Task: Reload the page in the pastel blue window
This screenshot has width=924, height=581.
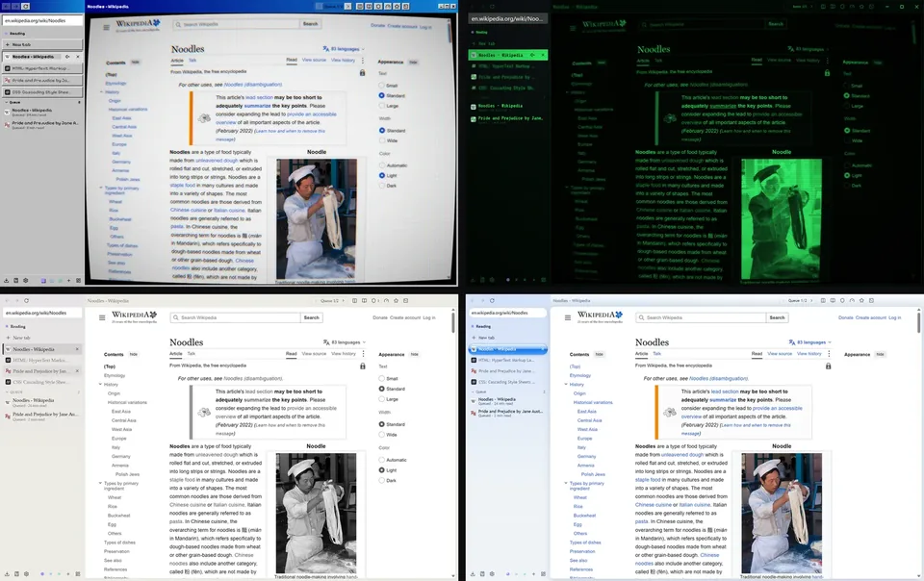Action: [x=492, y=300]
